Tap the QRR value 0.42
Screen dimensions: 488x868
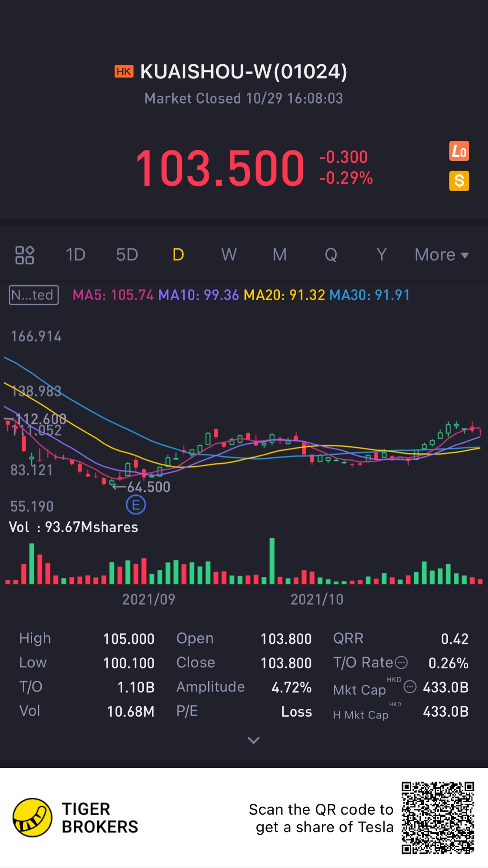(x=455, y=639)
